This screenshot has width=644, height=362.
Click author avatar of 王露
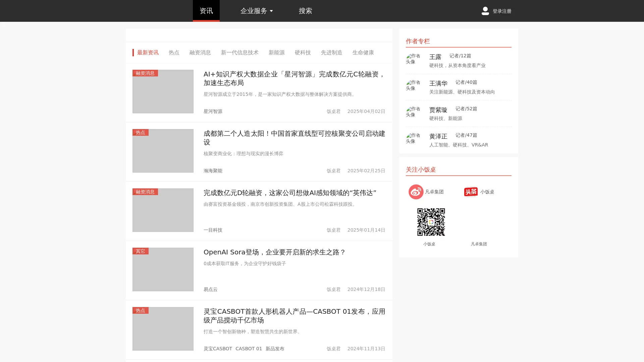[413, 59]
